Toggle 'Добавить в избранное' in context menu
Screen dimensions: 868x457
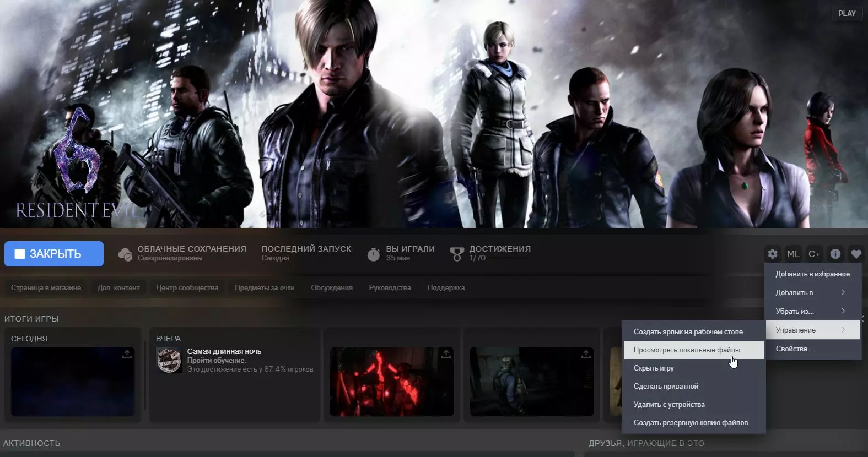pos(812,274)
